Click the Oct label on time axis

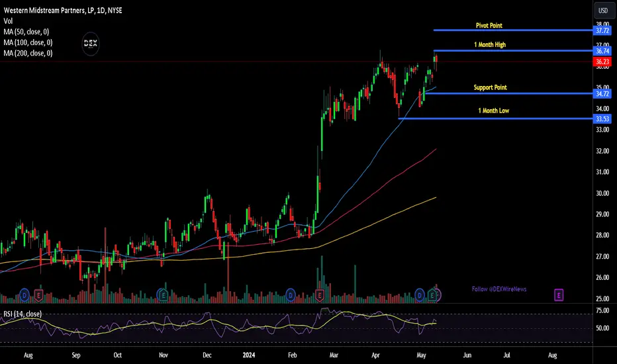118,355
